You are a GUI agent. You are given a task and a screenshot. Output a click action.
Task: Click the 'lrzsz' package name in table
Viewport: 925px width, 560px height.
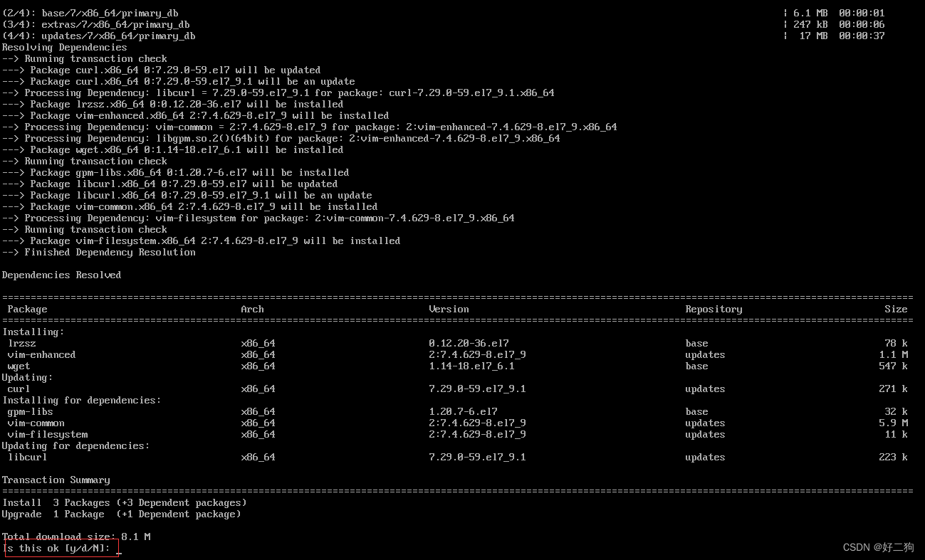point(21,344)
